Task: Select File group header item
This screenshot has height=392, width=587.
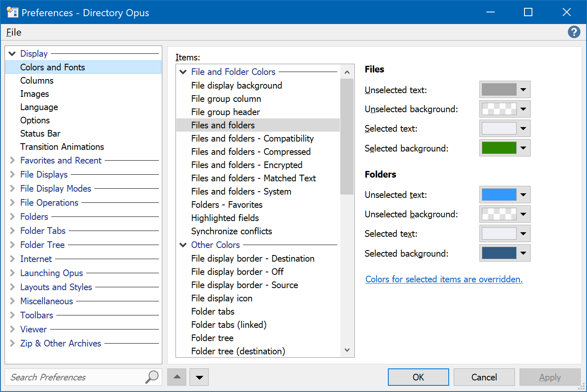Action: 258,112
